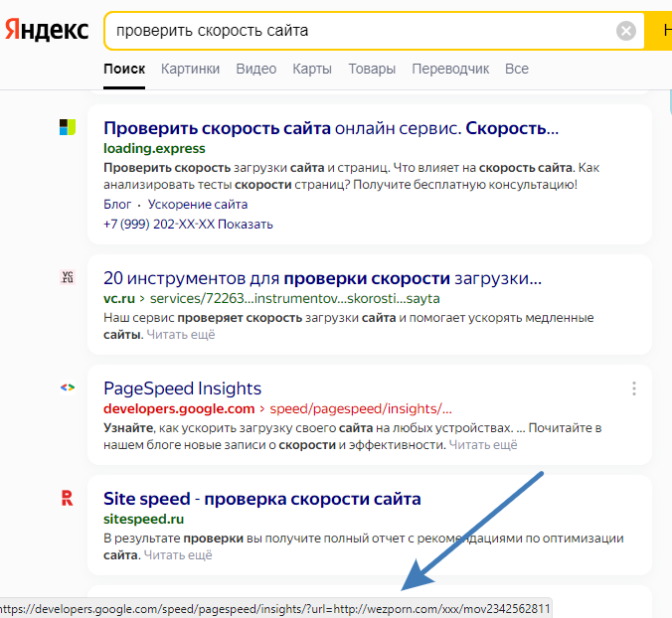Open the Ускорение сайта sitelink
The image size is (672, 618).
click(x=198, y=205)
